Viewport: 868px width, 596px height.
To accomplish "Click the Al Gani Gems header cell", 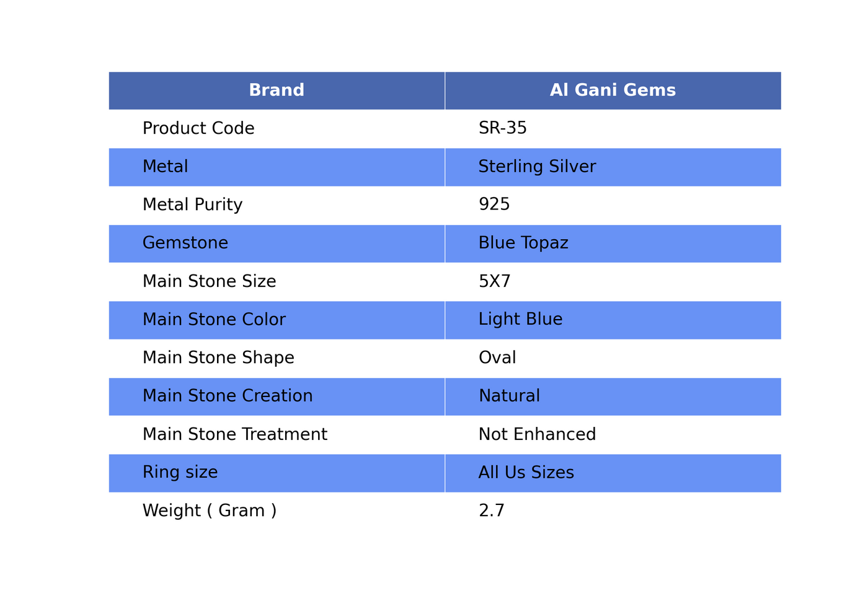I will click(x=613, y=90).
